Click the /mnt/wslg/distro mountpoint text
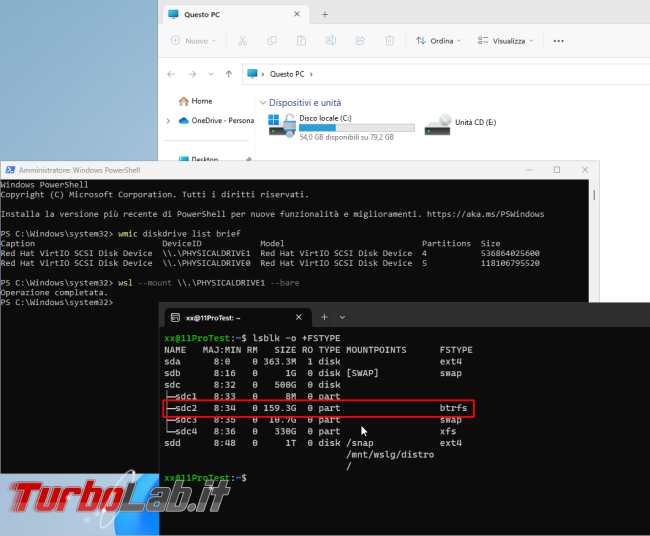 click(390, 455)
